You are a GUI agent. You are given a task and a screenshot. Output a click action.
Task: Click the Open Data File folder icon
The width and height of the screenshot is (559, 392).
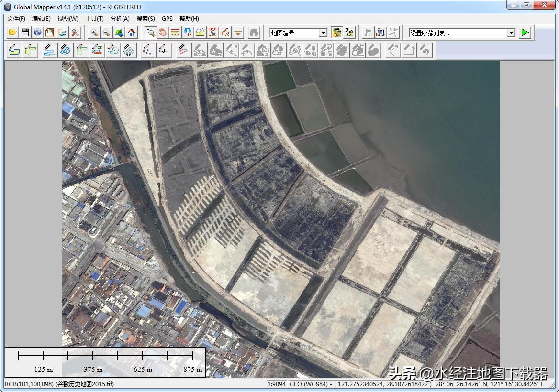pyautogui.click(x=13, y=33)
